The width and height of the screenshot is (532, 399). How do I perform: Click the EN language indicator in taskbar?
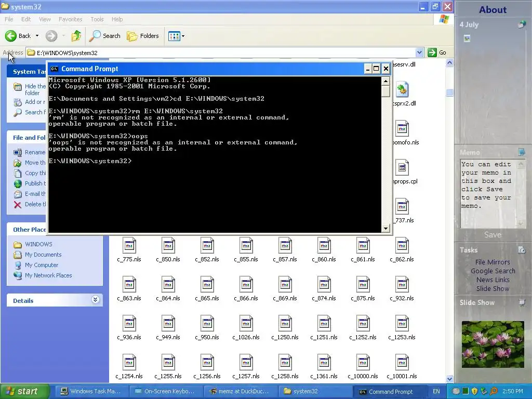pos(436,391)
